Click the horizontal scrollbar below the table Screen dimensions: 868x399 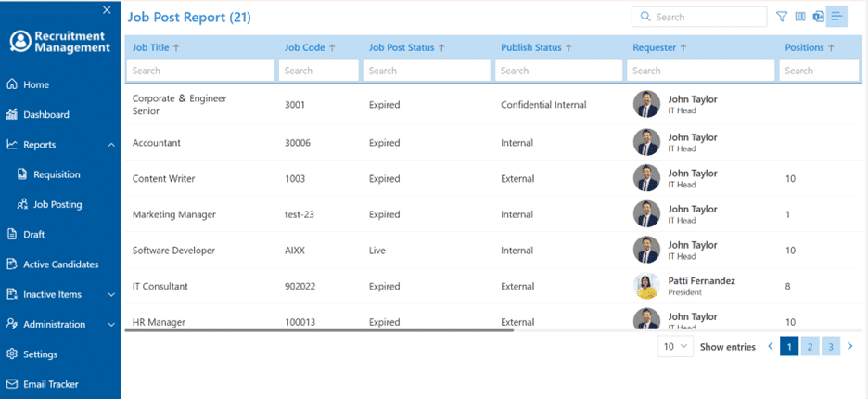click(x=319, y=329)
